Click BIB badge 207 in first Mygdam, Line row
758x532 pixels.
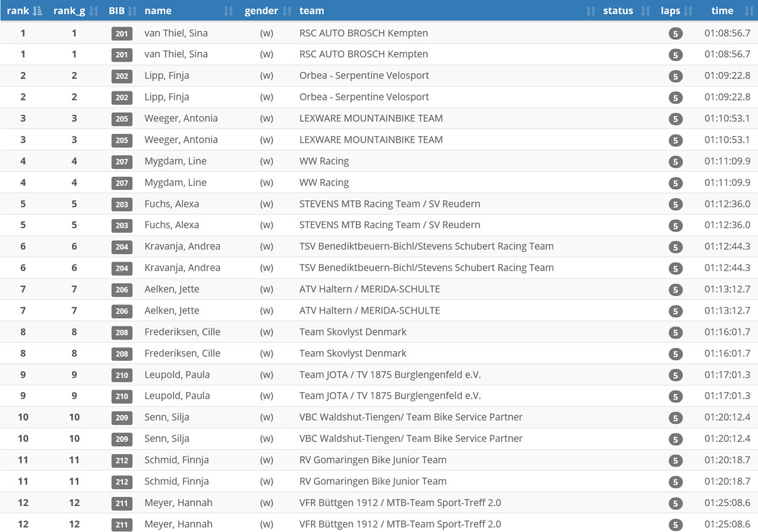click(122, 161)
